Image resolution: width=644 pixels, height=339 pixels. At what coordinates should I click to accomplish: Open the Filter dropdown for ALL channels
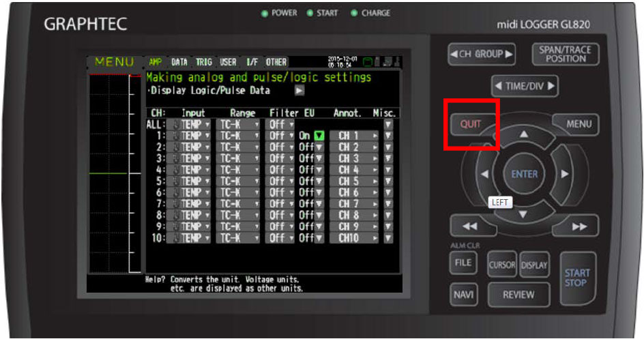click(281, 124)
